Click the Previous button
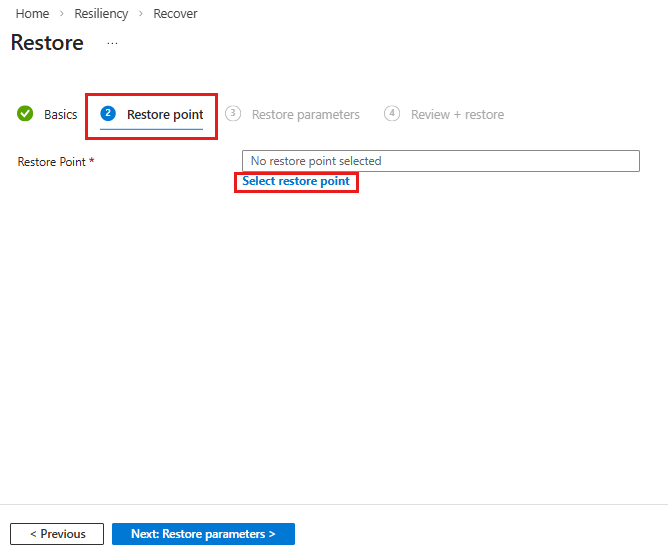 [x=57, y=534]
